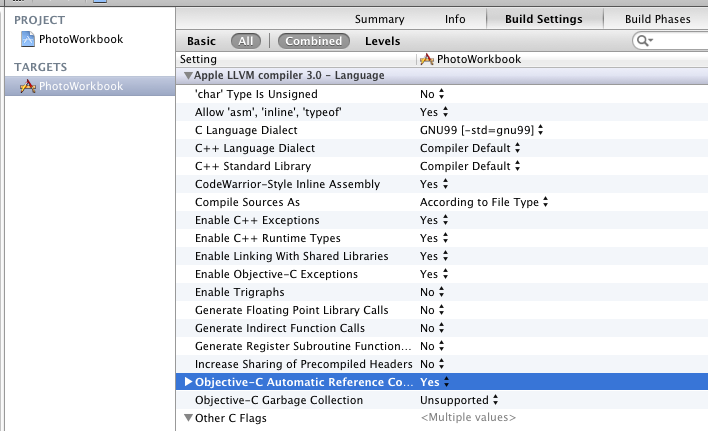Open the Build Phases tab

point(657,19)
